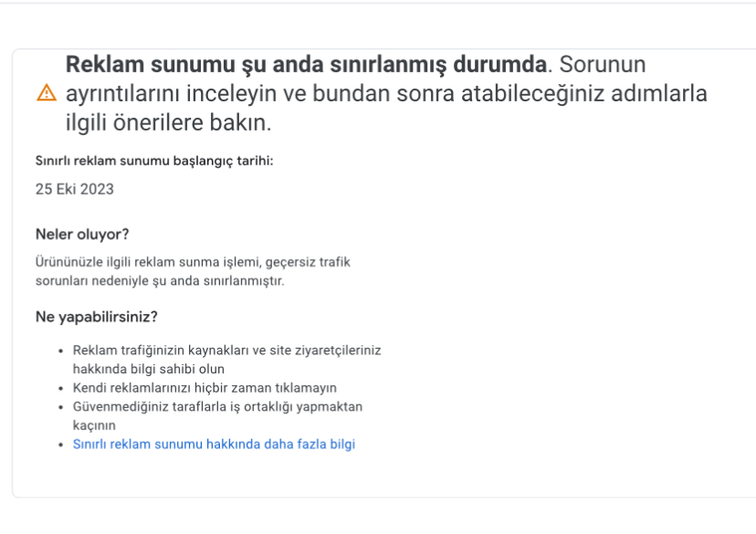
Task: Click line 'sorunları nedeniyle şu anda sınırlanmıştır.'
Action: click(160, 280)
